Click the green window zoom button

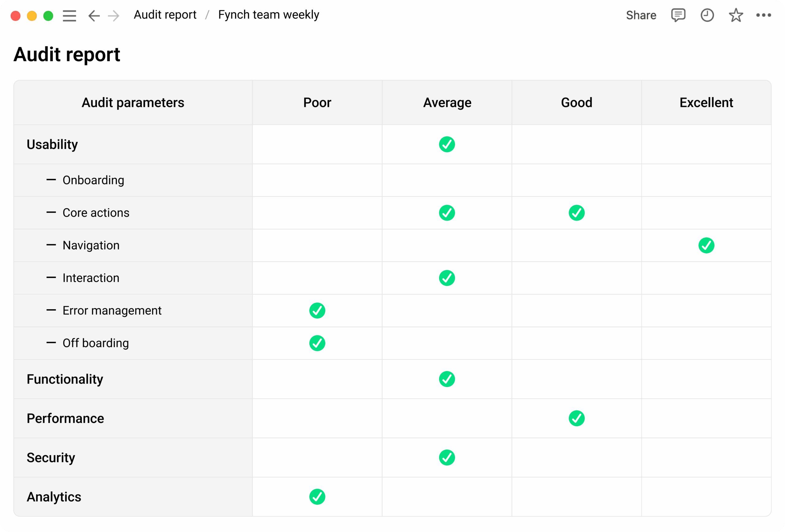point(48,16)
